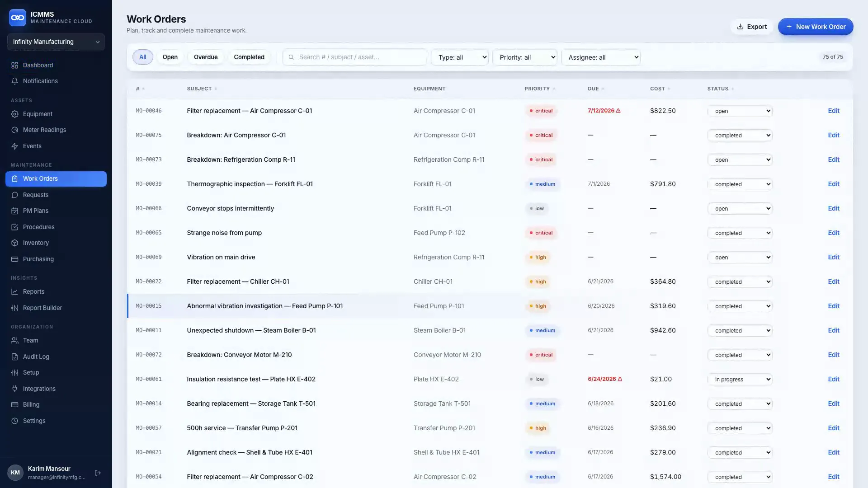Click the search magnifier icon
The height and width of the screenshot is (488, 868).
point(291,57)
